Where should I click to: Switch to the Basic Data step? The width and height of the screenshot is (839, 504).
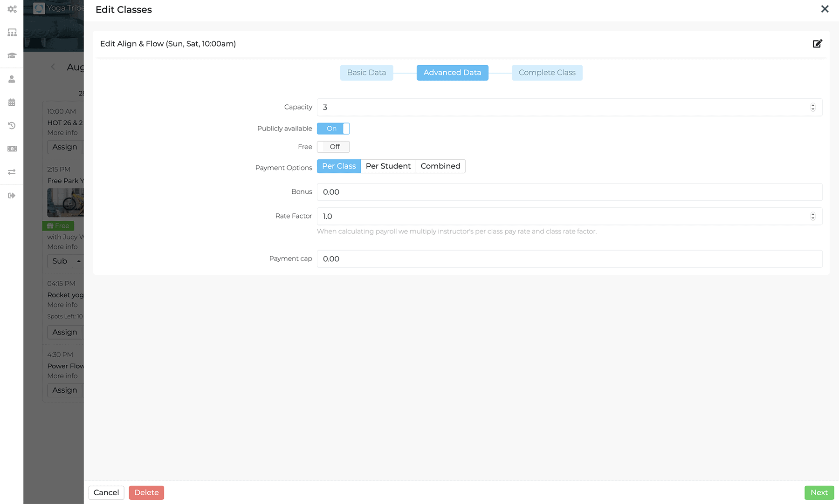366,73
